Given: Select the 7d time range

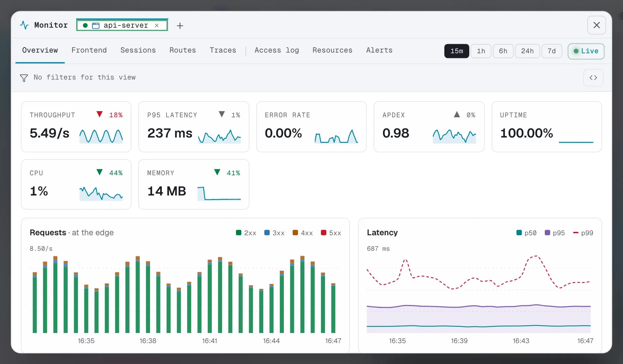Looking at the screenshot, I should (552, 51).
